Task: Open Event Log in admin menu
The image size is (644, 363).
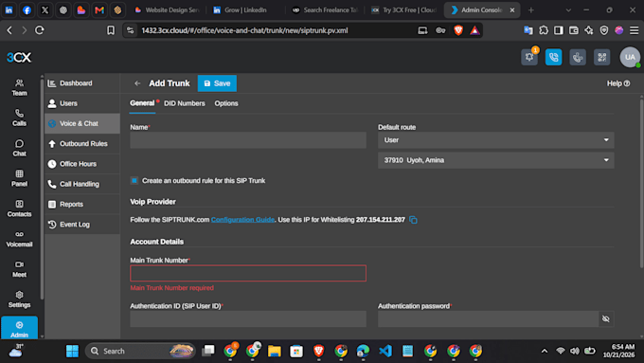Action: [82, 224]
